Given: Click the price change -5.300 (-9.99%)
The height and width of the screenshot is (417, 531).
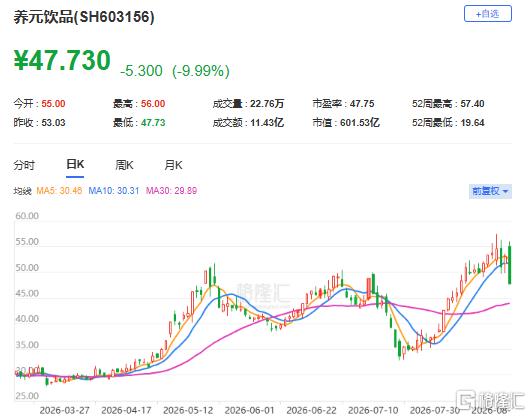Looking at the screenshot, I should click(175, 71).
